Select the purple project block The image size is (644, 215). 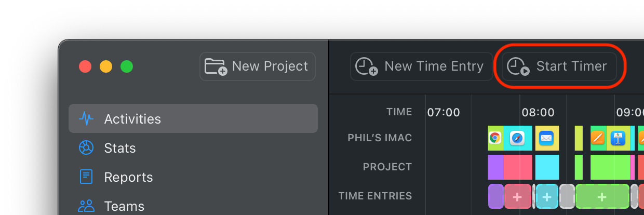coord(495,167)
